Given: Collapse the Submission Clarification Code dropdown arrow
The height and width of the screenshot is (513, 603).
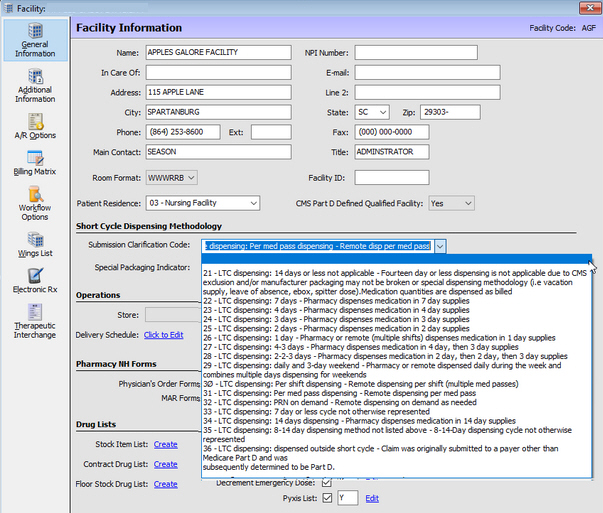Looking at the screenshot, I should tap(440, 246).
